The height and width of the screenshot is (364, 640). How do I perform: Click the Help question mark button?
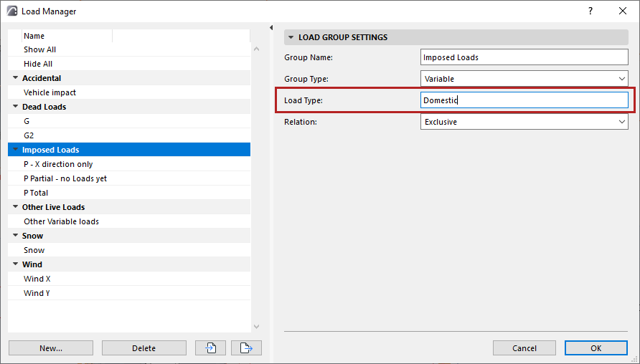tap(590, 11)
